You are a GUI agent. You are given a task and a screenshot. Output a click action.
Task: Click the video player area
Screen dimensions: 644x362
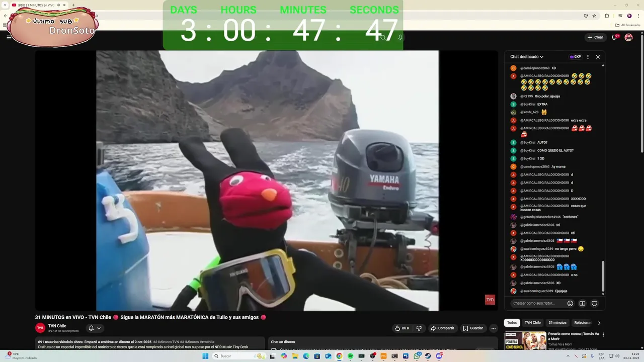(x=267, y=180)
